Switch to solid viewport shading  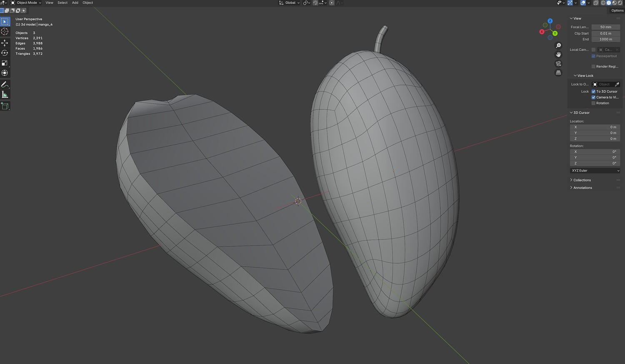tap(608, 3)
